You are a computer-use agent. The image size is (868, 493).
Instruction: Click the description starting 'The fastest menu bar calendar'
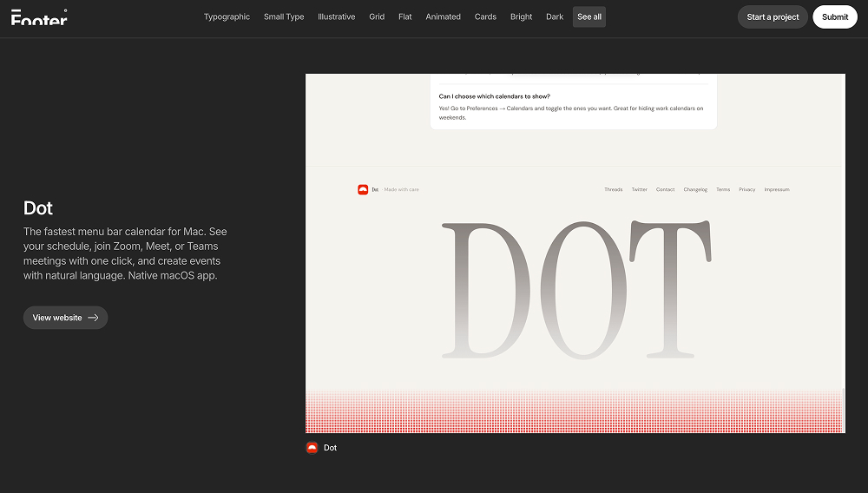point(125,253)
